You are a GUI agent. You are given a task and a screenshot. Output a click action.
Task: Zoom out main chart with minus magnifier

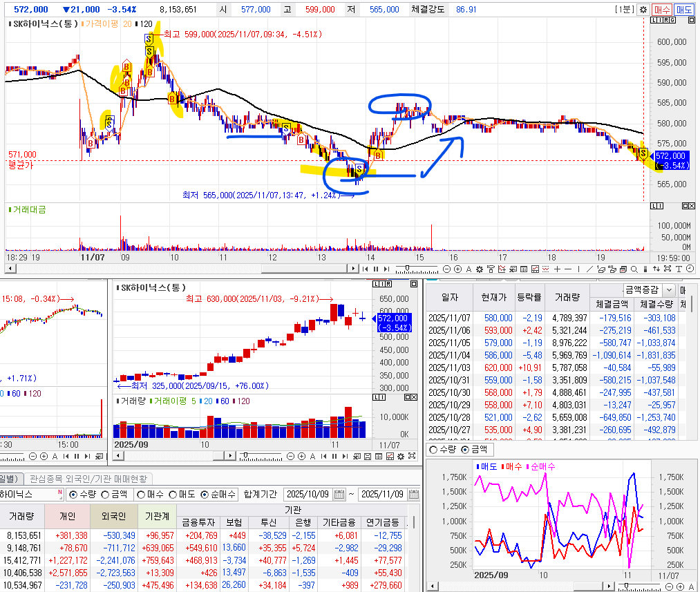(x=446, y=269)
